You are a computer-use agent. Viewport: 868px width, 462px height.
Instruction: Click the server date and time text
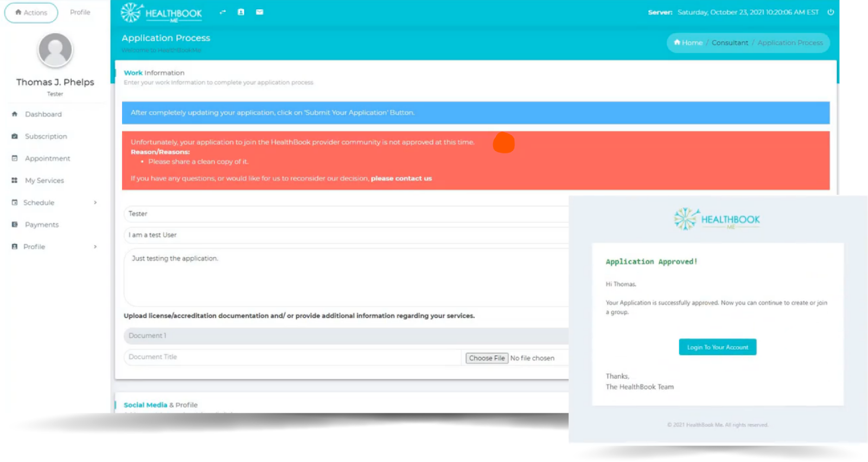click(748, 12)
